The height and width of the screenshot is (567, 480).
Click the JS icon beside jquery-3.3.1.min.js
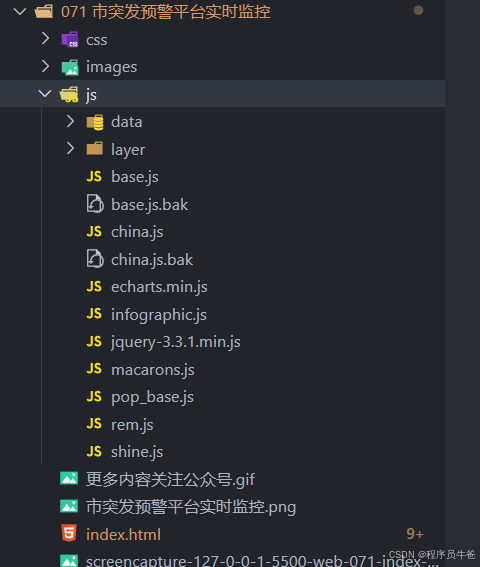tap(94, 341)
